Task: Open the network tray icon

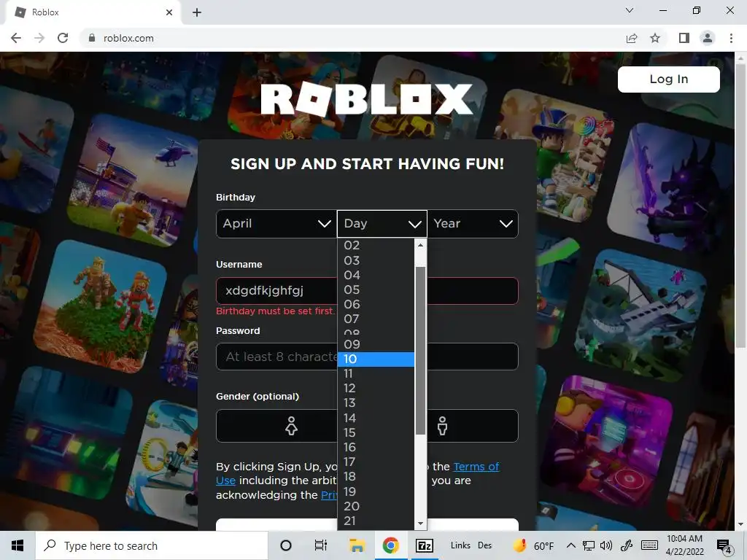Action: click(589, 545)
